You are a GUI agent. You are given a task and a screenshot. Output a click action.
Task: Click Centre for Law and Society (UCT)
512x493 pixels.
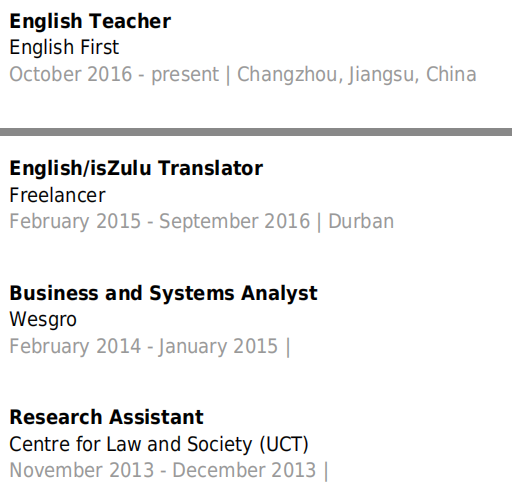coord(159,445)
